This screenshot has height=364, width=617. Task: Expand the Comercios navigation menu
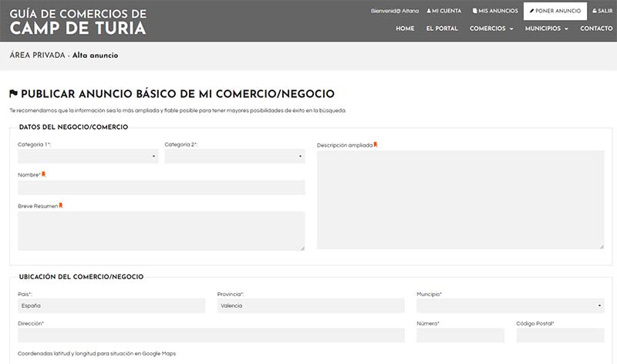[491, 29]
